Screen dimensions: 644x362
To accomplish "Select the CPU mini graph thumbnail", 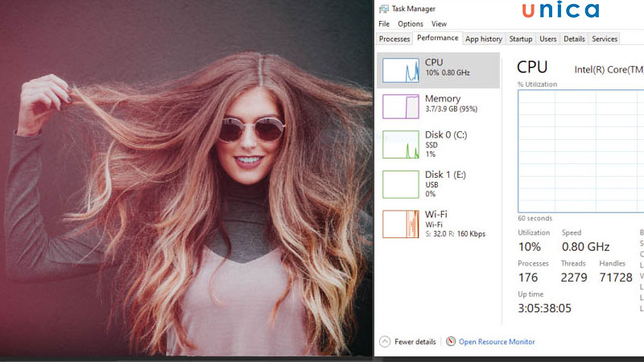I will tap(400, 70).
